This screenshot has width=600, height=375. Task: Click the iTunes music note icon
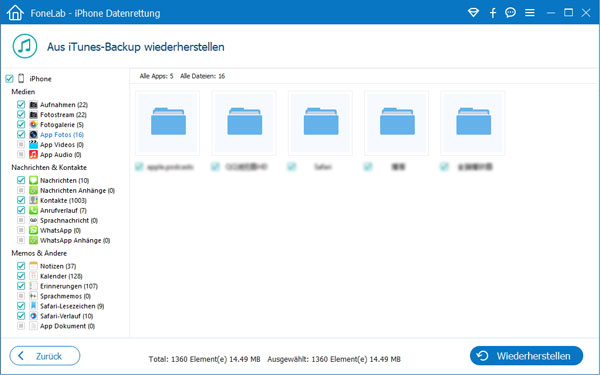pos(25,46)
